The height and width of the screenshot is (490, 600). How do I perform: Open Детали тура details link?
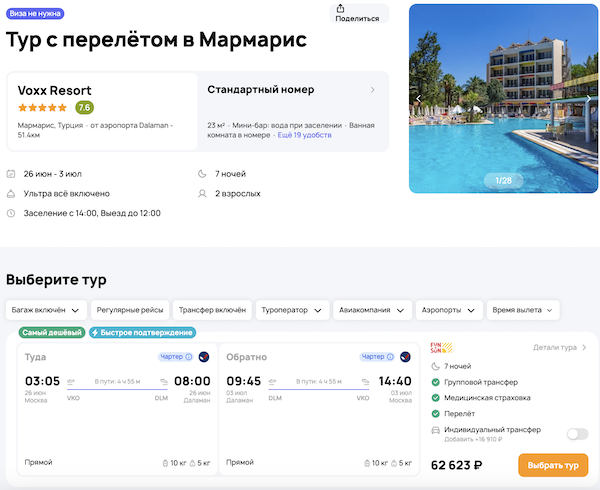tap(560, 347)
